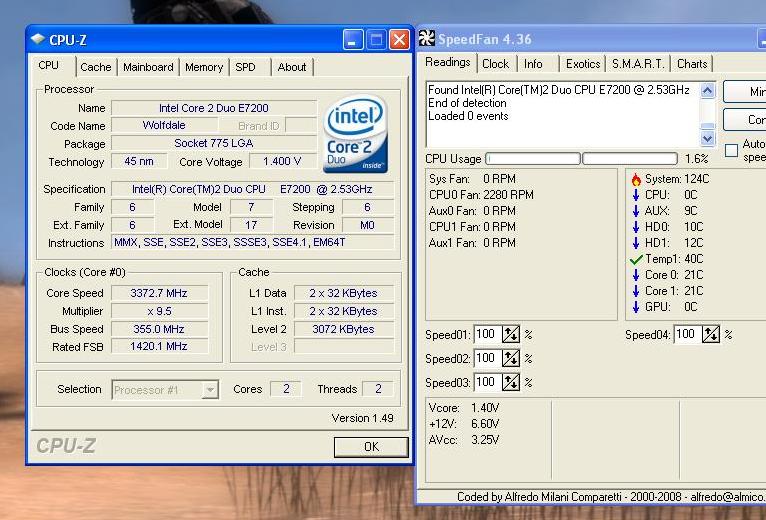
Task: Click the Intel Core 2 Duo logo
Action: point(354,133)
